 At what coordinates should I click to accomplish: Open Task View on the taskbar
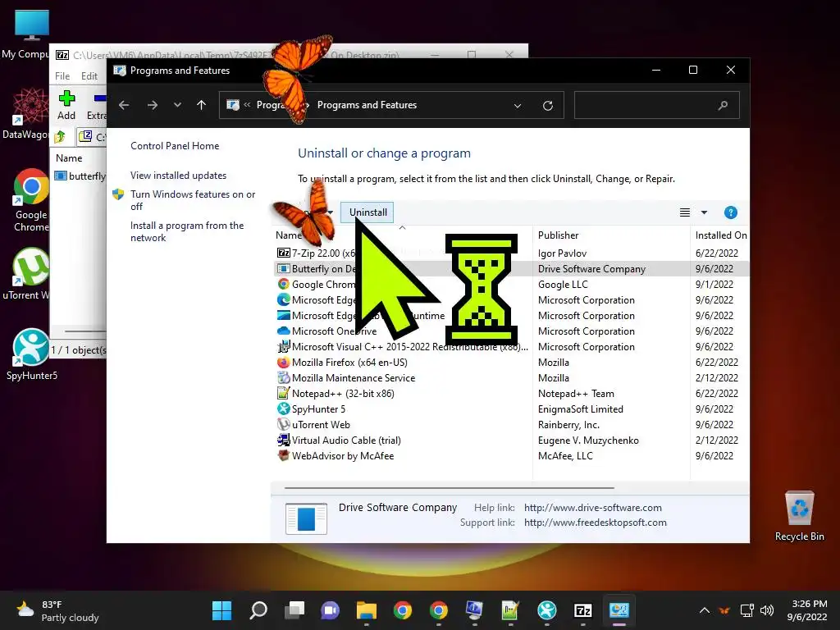[x=294, y=610]
